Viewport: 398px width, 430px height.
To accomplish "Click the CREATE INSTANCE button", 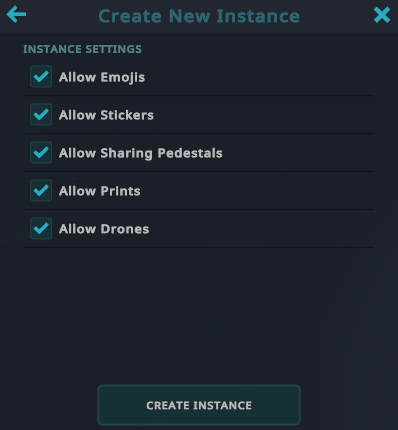I will pos(199,405).
